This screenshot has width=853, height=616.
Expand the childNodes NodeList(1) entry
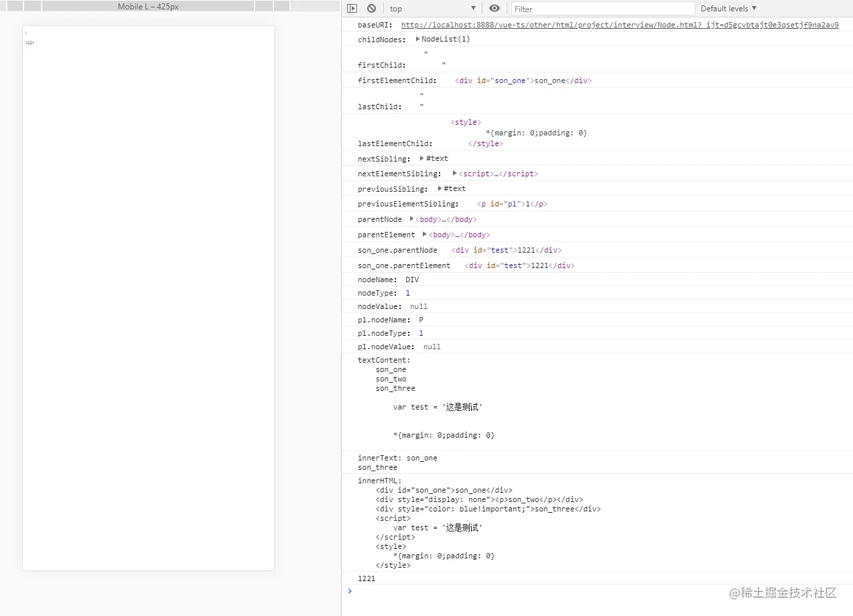pos(444,39)
